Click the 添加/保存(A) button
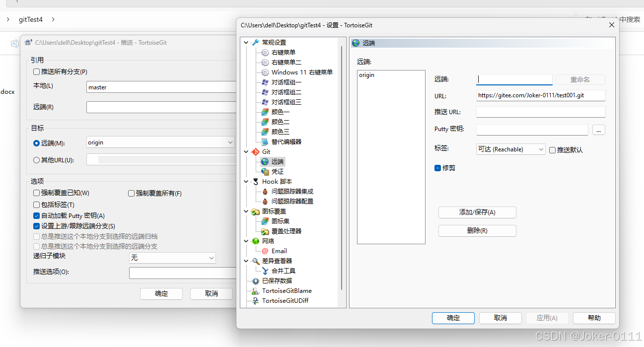The height and width of the screenshot is (347, 644). (477, 212)
